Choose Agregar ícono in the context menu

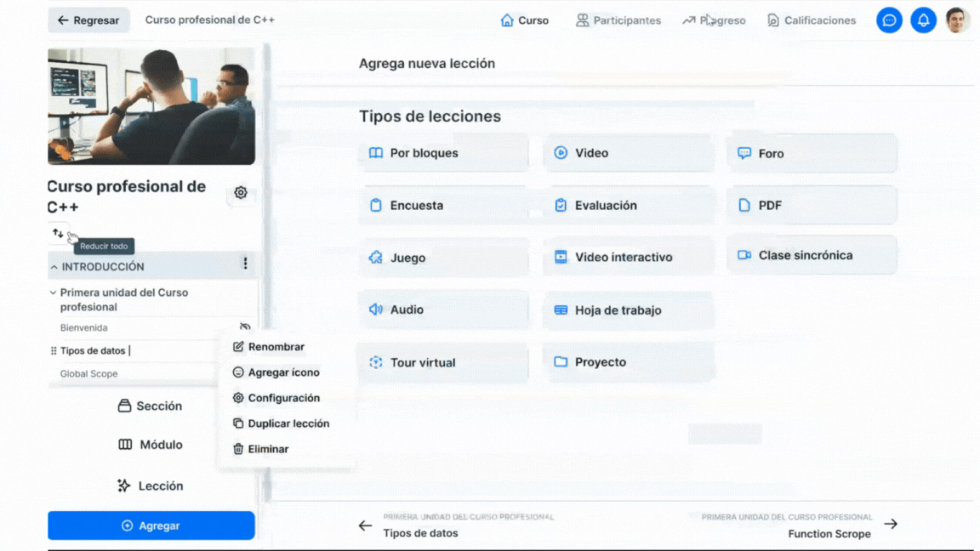coord(276,372)
